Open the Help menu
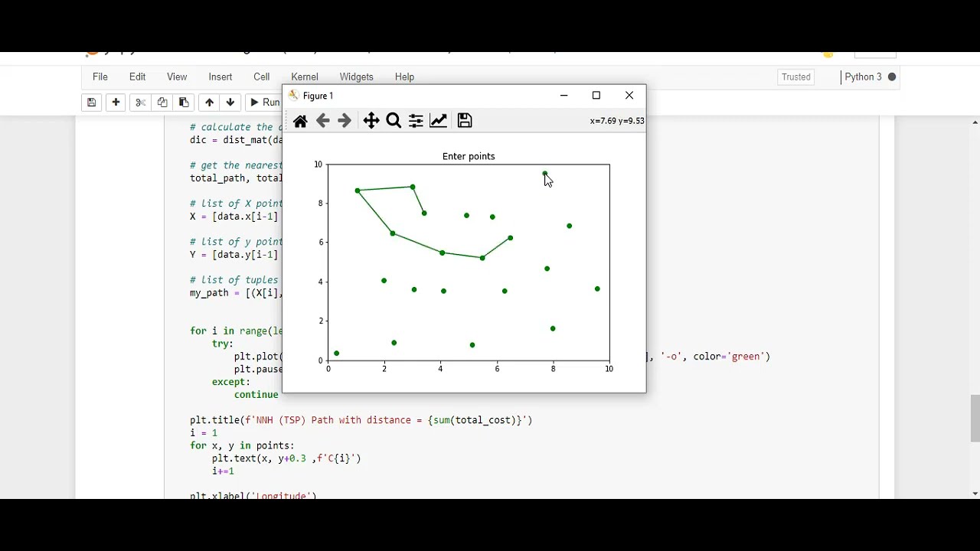980x551 pixels. (404, 77)
